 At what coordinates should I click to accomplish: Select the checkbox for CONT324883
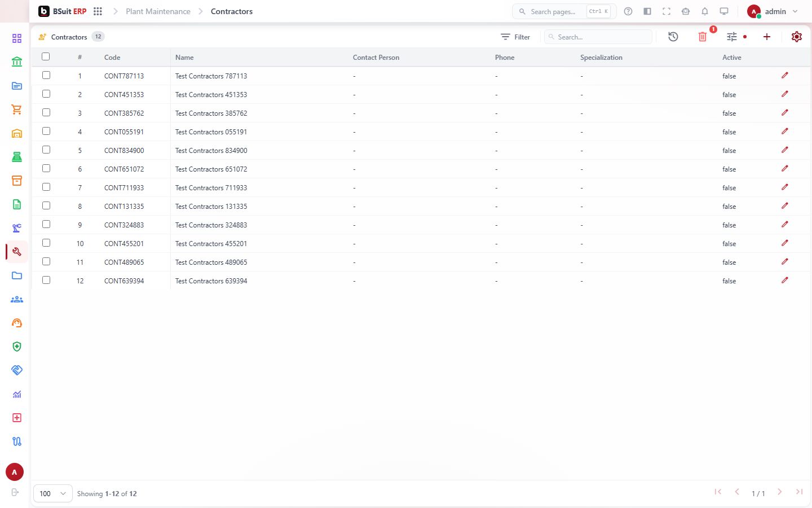[46, 224]
